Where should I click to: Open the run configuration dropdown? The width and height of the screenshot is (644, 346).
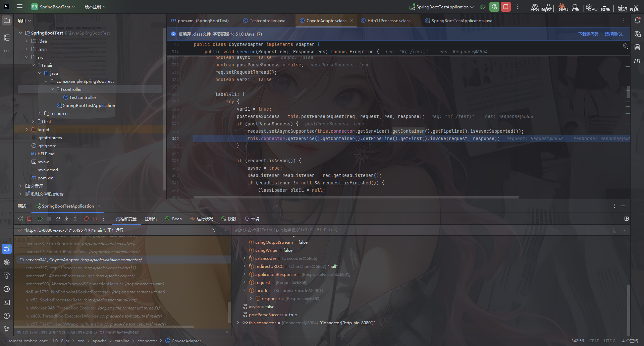442,7
